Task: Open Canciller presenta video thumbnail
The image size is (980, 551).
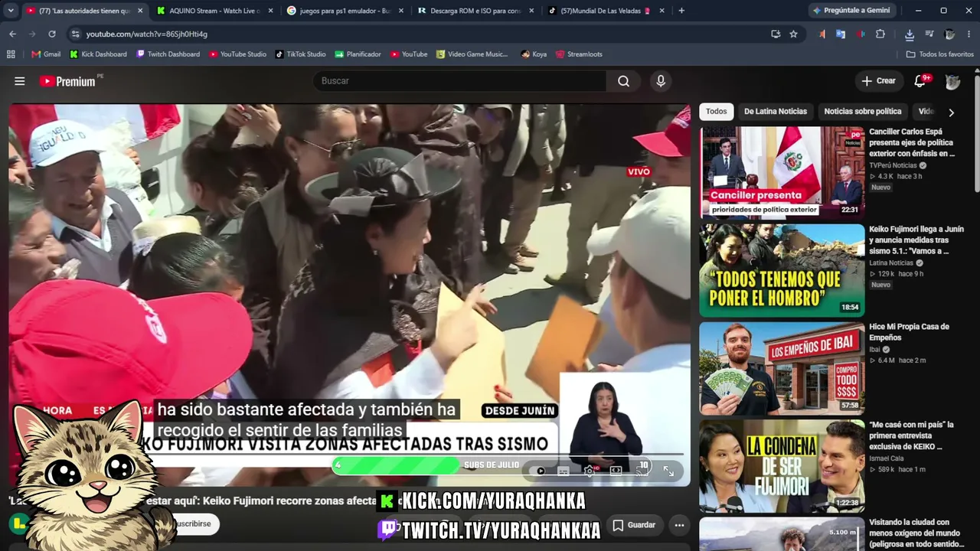Action: (x=782, y=171)
